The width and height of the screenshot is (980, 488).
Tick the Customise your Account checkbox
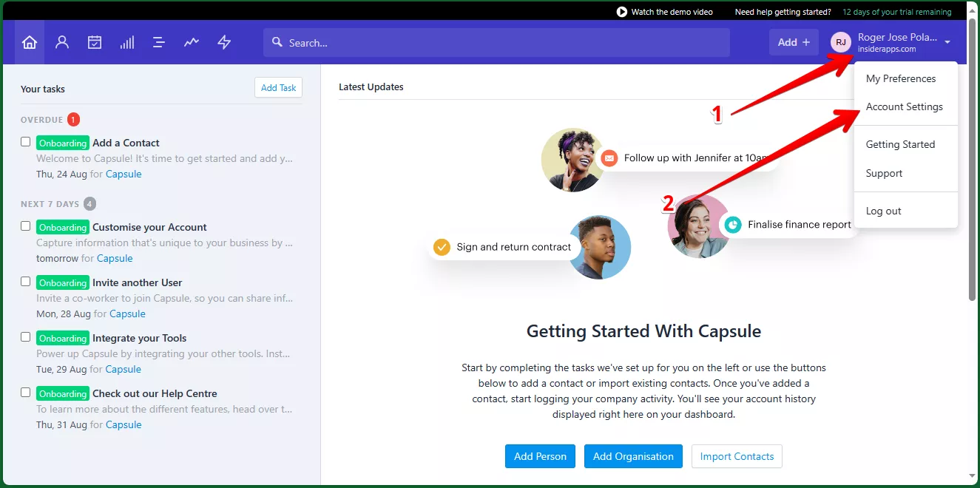coord(26,226)
